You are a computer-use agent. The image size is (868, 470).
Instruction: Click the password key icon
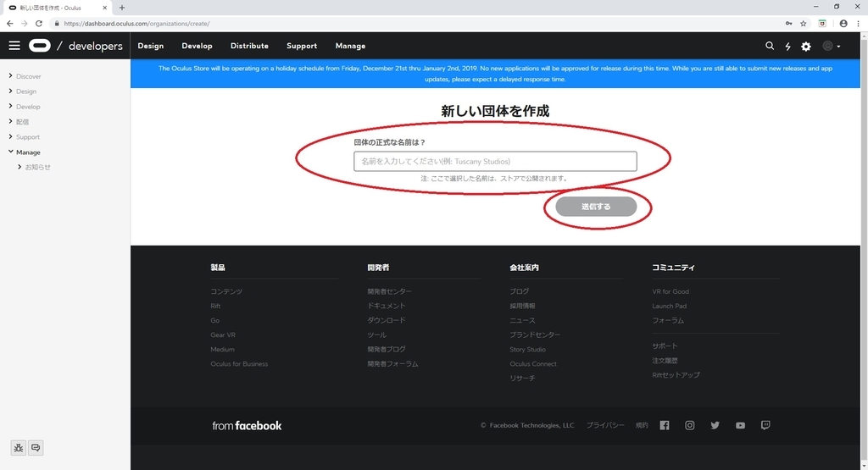[x=788, y=23]
